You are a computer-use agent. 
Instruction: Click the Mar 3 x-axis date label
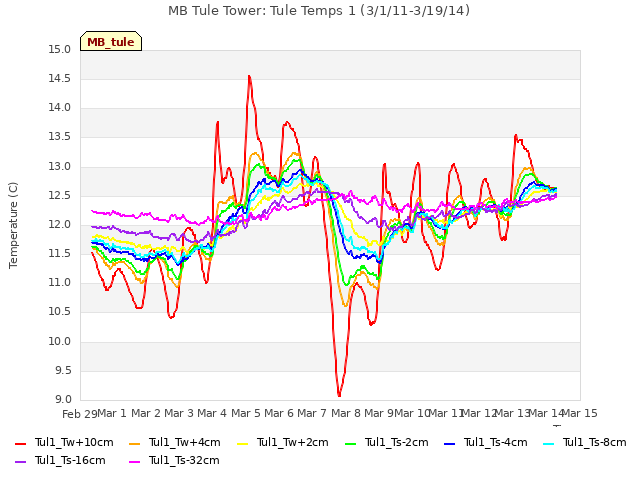point(179,413)
